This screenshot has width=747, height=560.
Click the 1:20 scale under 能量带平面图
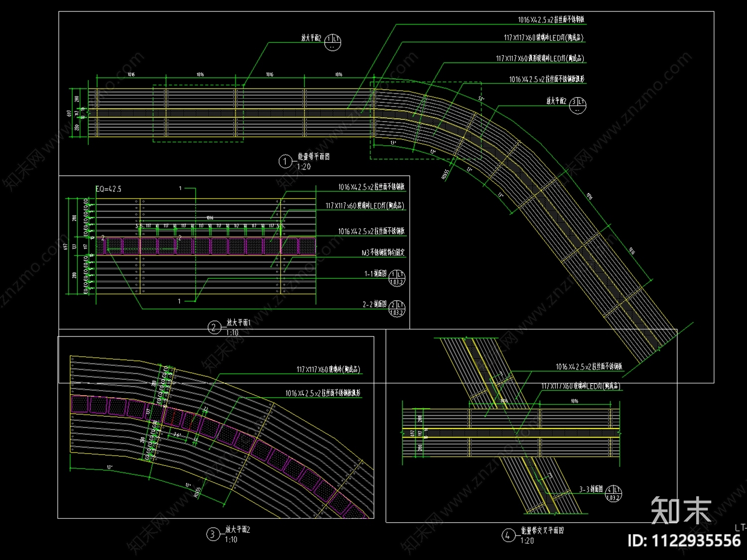(x=304, y=167)
